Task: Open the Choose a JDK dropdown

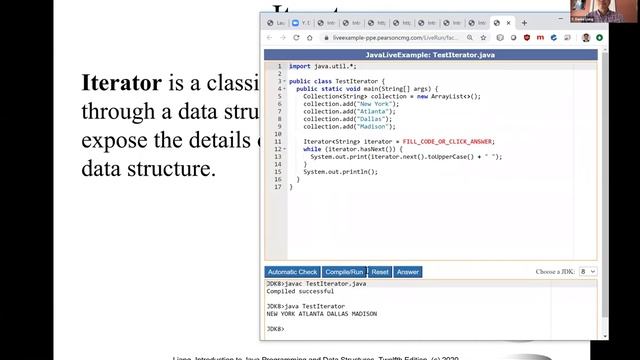Action: coord(588,271)
